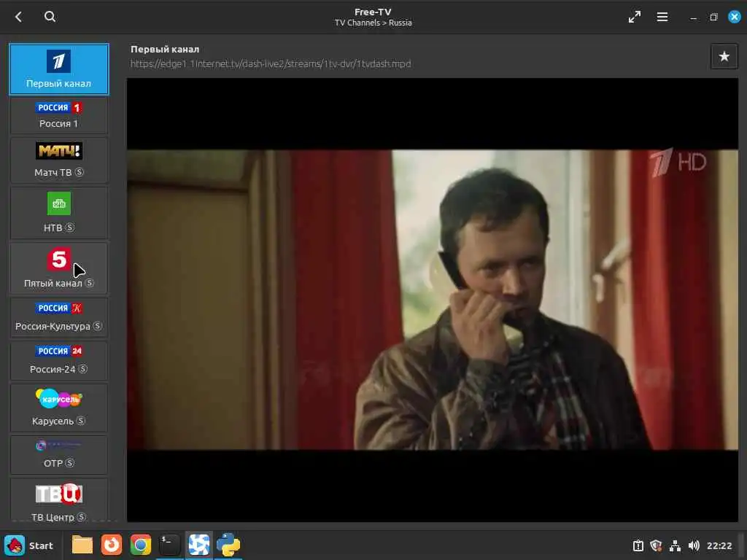Click the 'Первый канал' heading above the video
Image resolution: width=747 pixels, height=560 pixels.
(x=165, y=49)
